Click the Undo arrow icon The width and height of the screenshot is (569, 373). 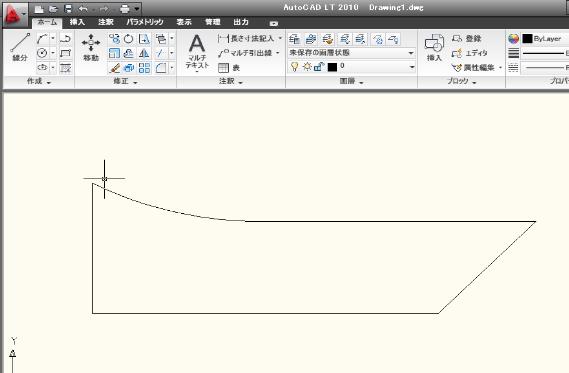(83, 9)
